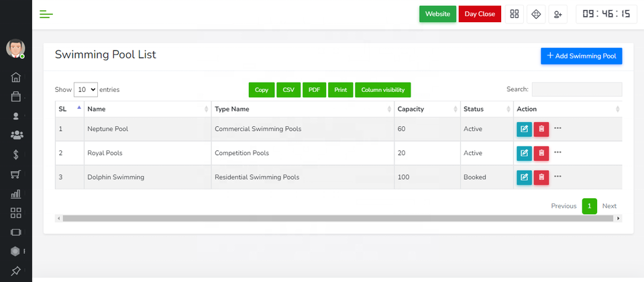The image size is (644, 282).
Task: Click the Add Swimming Pool button
Action: pos(581,56)
